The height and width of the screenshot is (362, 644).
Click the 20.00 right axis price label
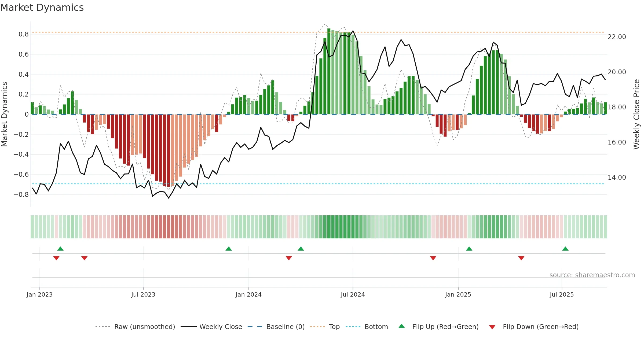pos(617,72)
